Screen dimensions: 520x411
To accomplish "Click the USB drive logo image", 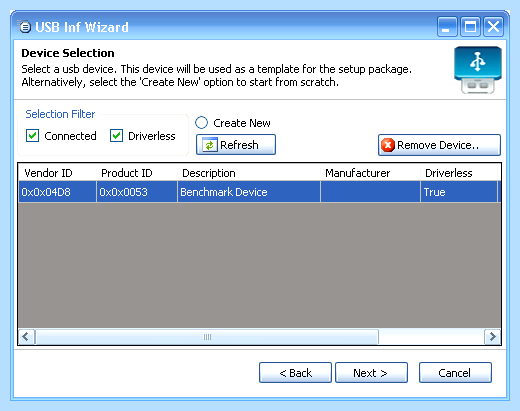I will pyautogui.click(x=478, y=70).
